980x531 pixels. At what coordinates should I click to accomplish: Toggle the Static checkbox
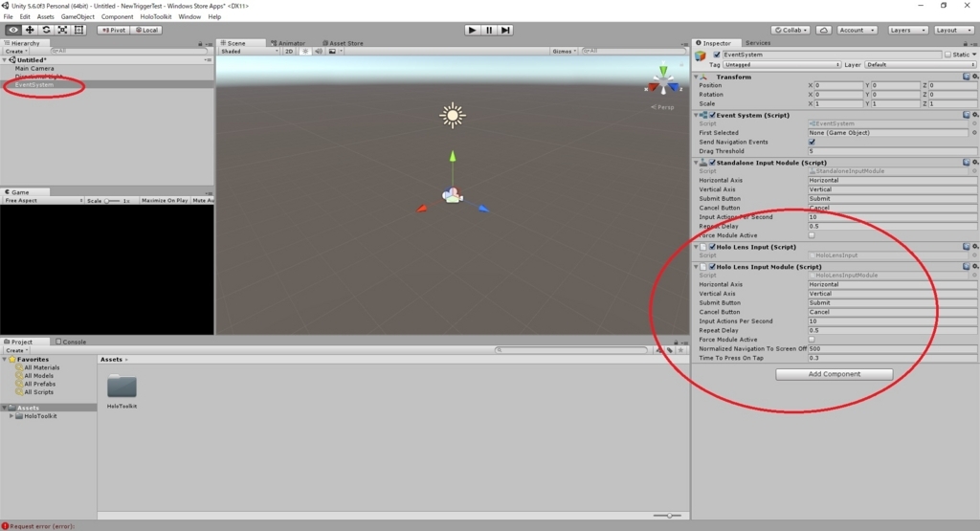tap(947, 55)
